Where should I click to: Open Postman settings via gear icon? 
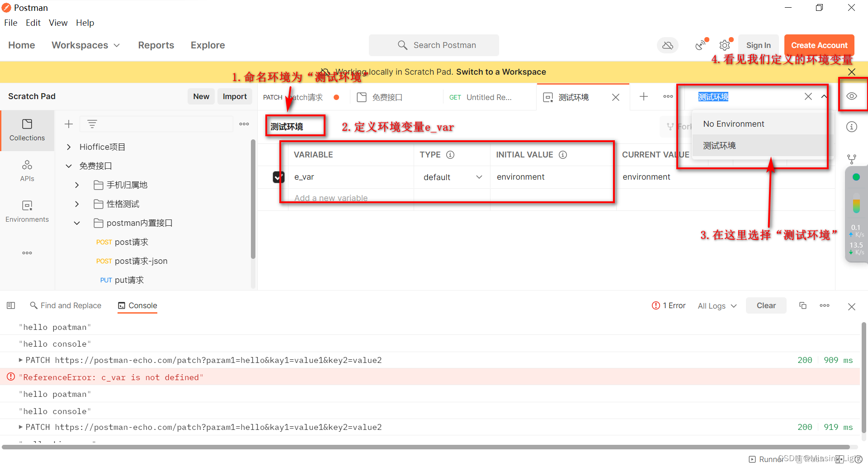(x=725, y=45)
